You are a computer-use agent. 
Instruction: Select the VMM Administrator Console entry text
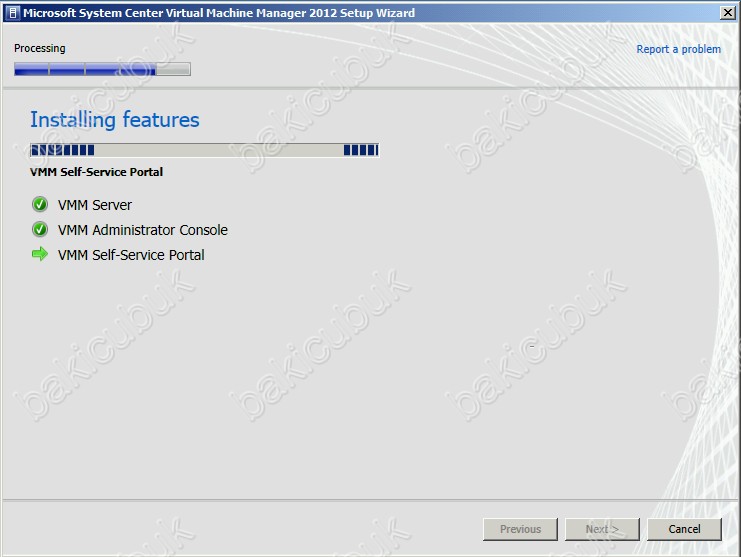click(143, 230)
